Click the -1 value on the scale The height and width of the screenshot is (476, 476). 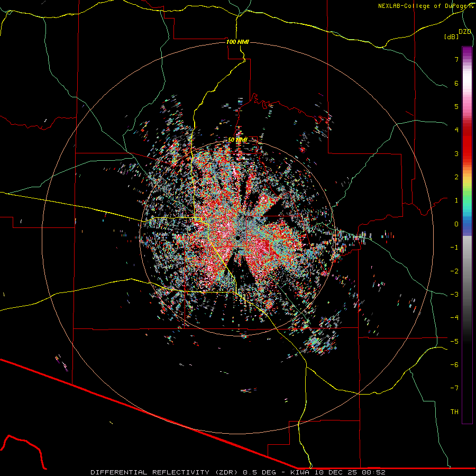(454, 248)
